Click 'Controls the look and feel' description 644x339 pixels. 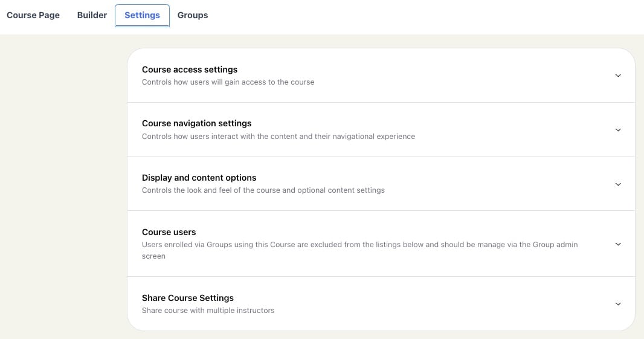click(x=263, y=190)
